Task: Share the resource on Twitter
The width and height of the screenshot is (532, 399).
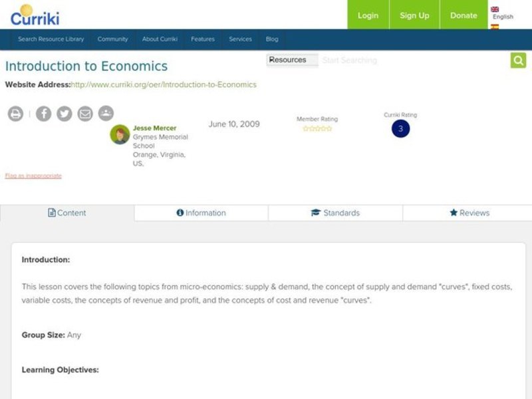Action: (64, 113)
